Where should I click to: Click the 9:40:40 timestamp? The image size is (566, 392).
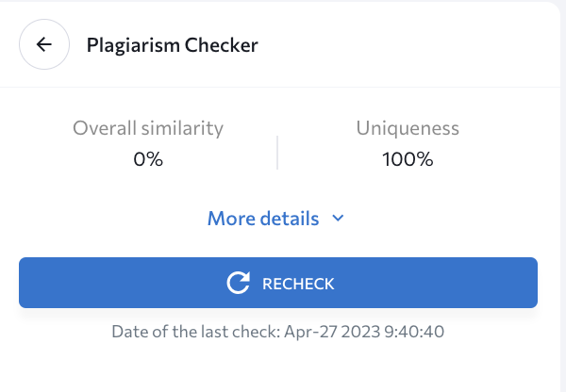tap(413, 332)
